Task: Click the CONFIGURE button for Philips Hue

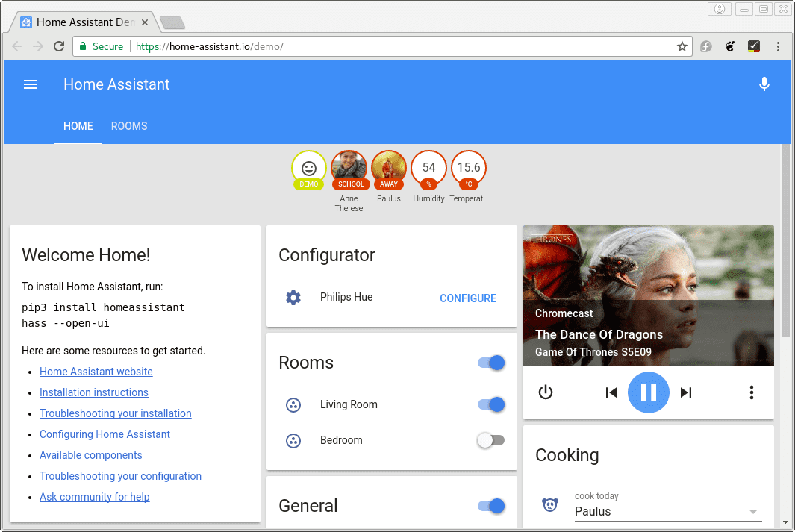Action: (468, 298)
